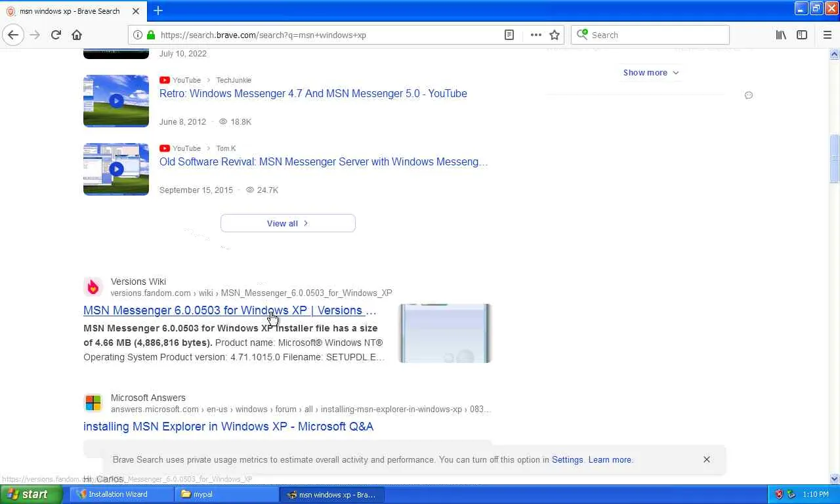Show site information for search.brave.com
This screenshot has width=840, height=504.
coord(138,35)
